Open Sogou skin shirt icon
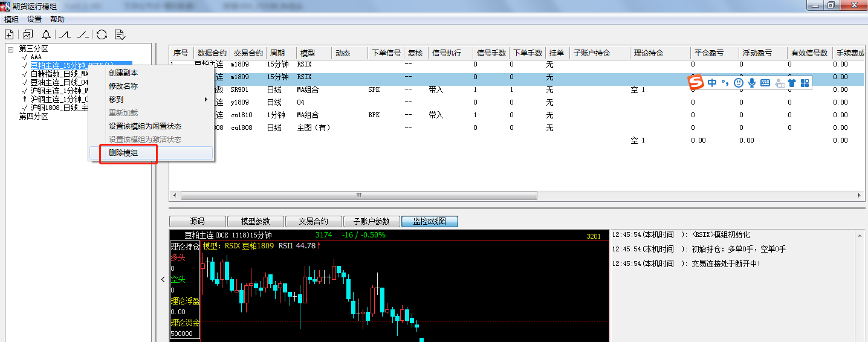This screenshot has width=868, height=342. (x=792, y=83)
